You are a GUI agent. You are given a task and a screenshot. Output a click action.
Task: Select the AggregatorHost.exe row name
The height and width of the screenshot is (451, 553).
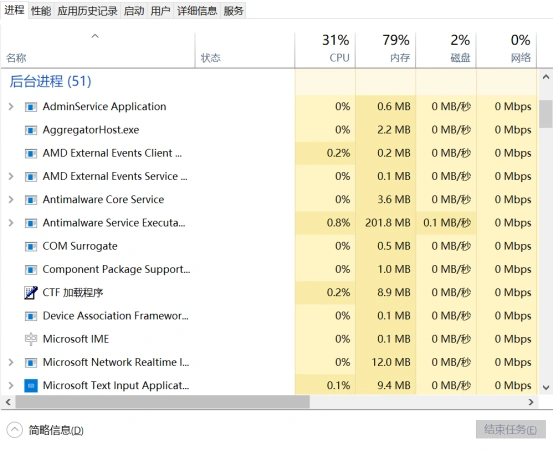coord(91,130)
